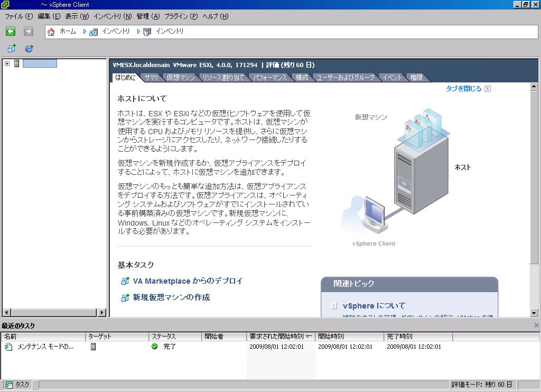Click the VA Marketplace deploy icon
This screenshot has width=541, height=392.
[125, 281]
